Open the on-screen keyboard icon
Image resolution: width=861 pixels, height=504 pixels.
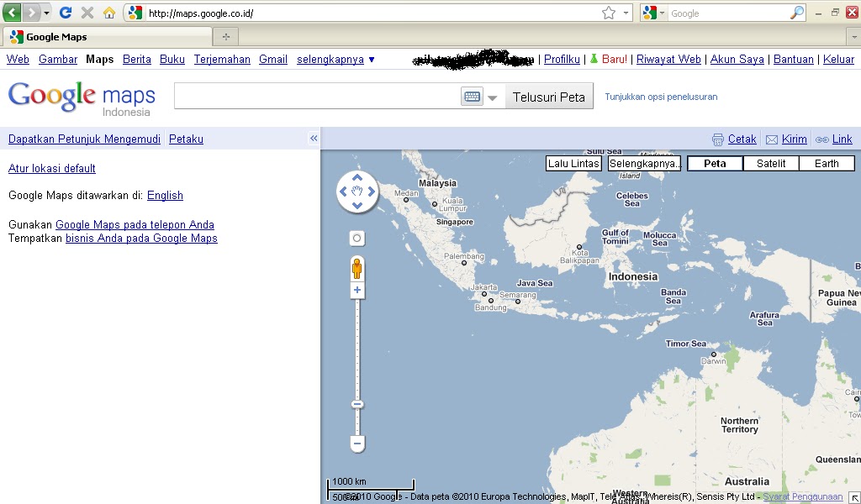tap(472, 97)
